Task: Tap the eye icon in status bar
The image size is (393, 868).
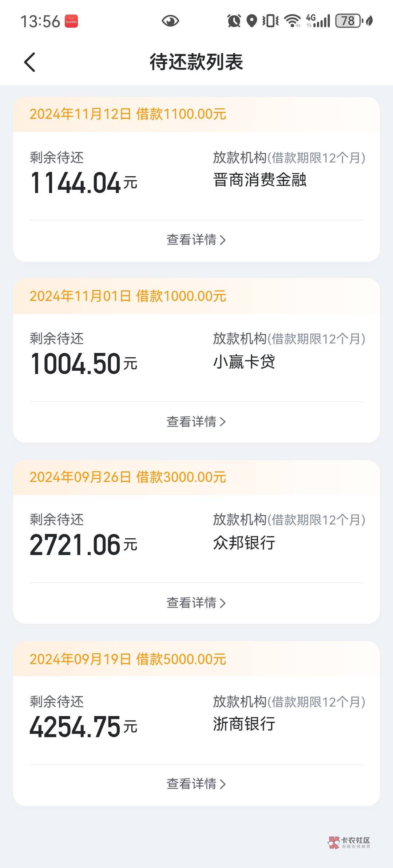Action: pos(170,21)
